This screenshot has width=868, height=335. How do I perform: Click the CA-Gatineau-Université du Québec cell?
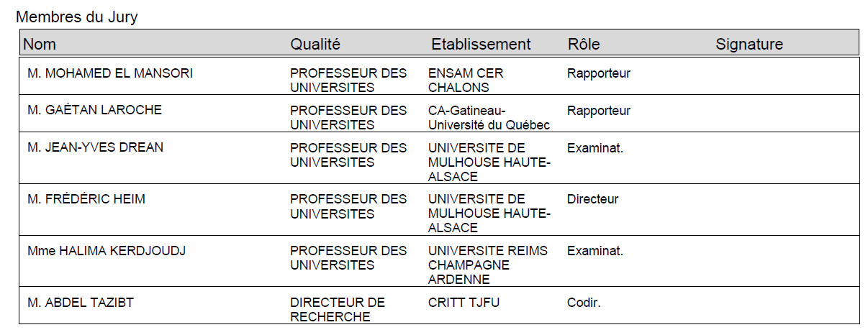click(x=489, y=118)
